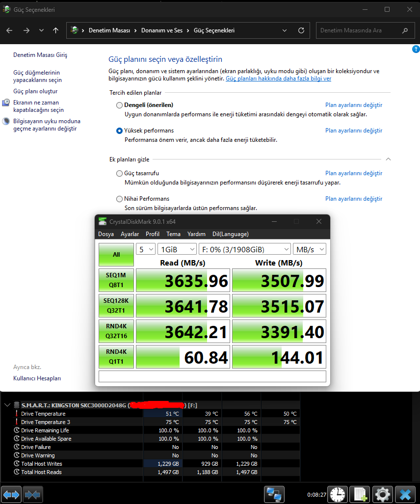Open Yardım menu in CrystalDiskMark
420x504 pixels.
(x=196, y=234)
